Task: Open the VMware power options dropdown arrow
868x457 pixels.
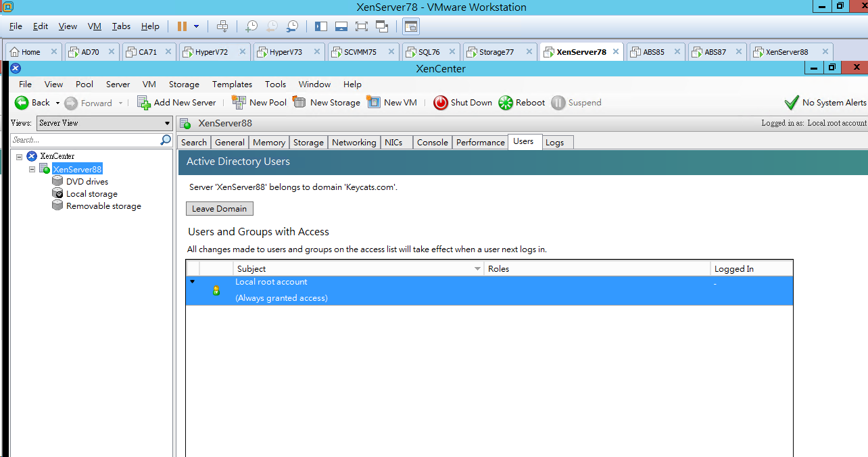Action: click(197, 26)
